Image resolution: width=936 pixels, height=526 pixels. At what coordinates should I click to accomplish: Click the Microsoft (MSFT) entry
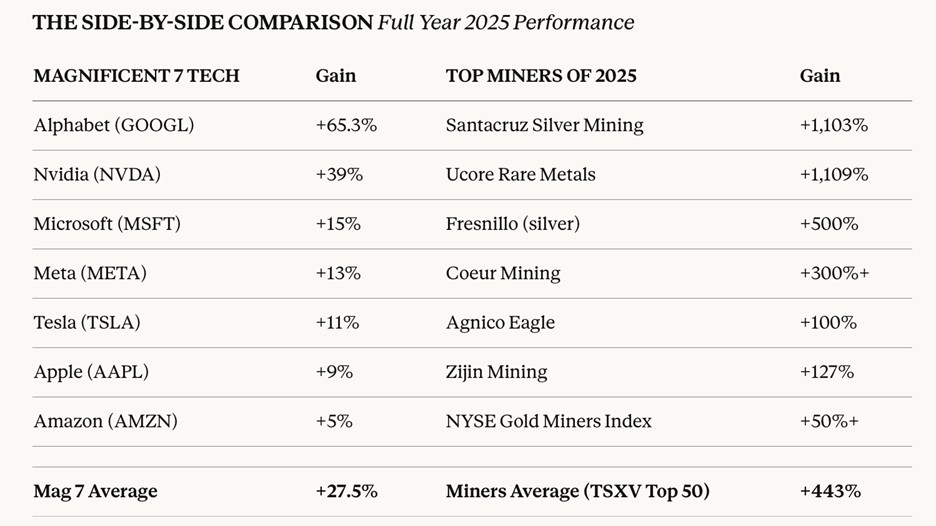[x=107, y=224]
